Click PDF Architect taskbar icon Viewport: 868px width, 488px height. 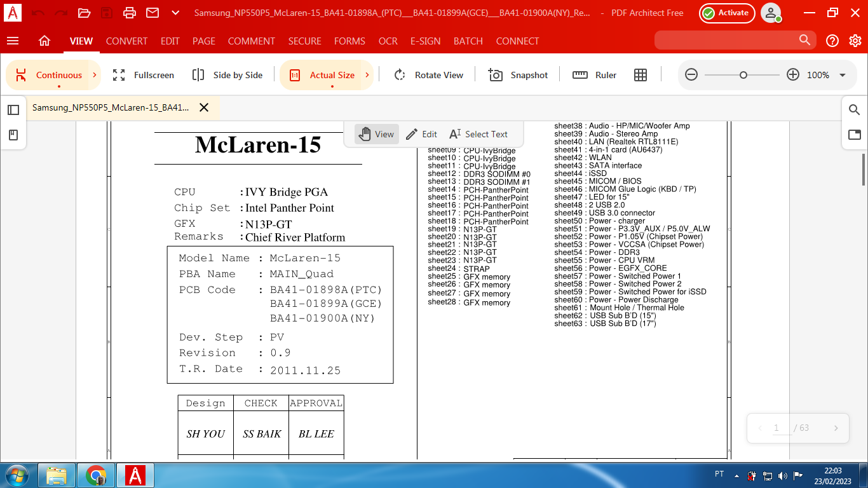point(135,475)
